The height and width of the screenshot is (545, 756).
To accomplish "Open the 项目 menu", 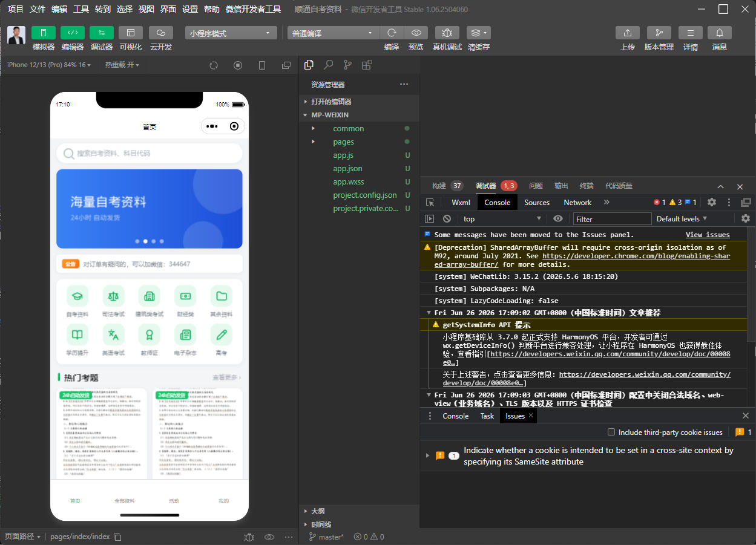I will tap(15, 9).
